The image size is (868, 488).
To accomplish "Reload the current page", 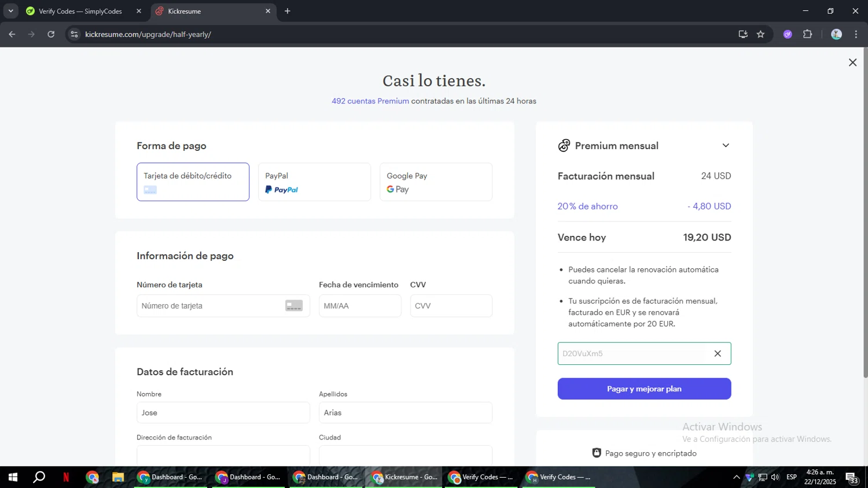I will [51, 34].
